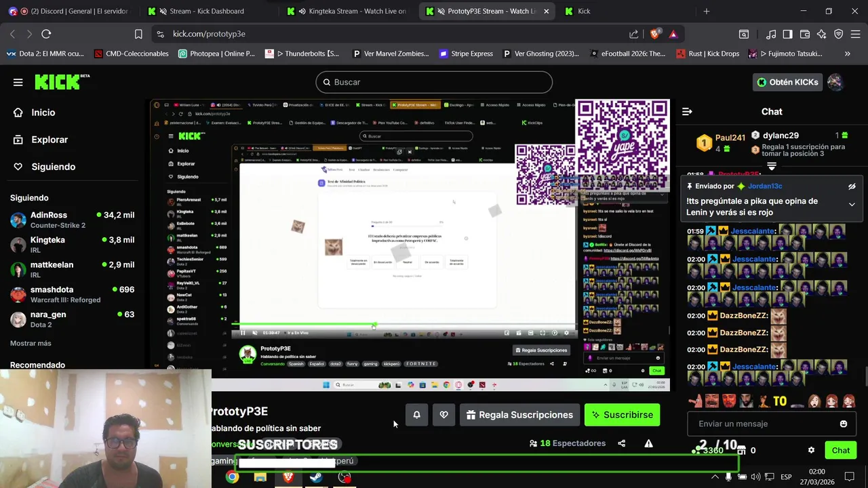Click the green Suscribirse button
The image size is (868, 488).
622,415
